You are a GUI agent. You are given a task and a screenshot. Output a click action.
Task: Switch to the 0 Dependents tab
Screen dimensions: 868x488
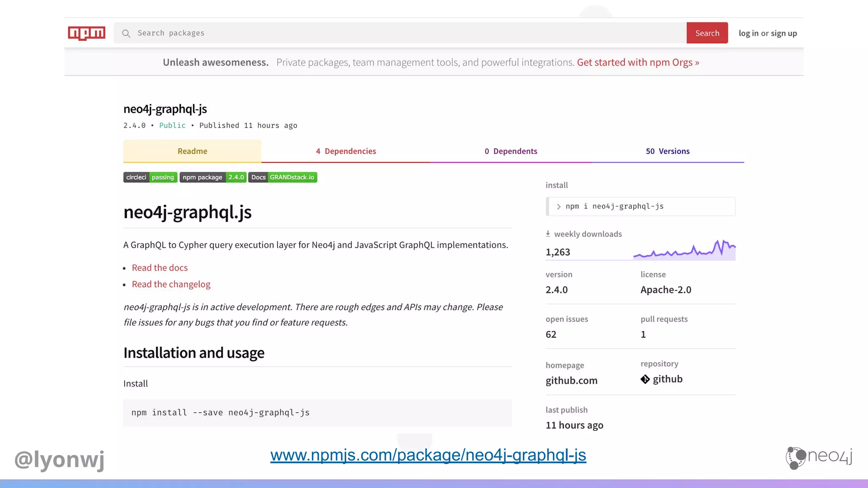[x=511, y=151]
